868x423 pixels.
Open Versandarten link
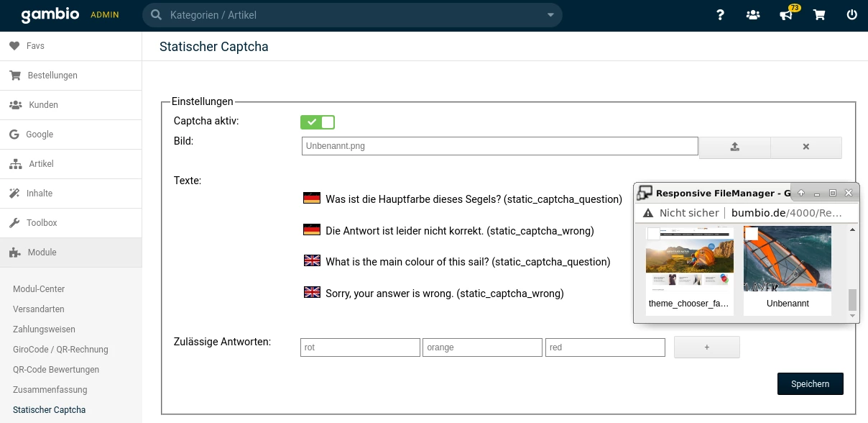tap(39, 309)
